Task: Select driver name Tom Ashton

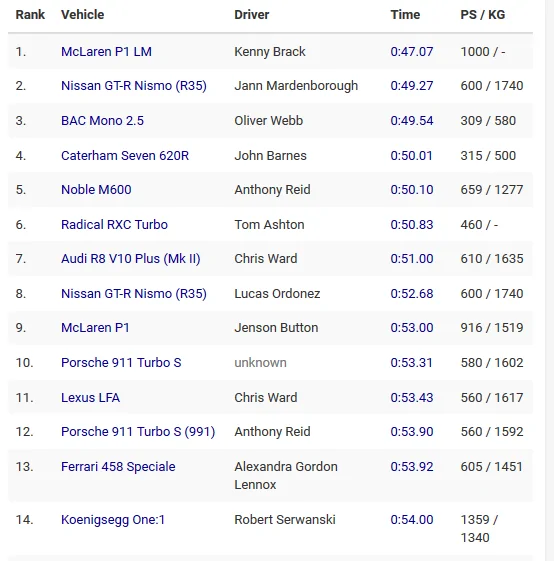Action: (269, 225)
